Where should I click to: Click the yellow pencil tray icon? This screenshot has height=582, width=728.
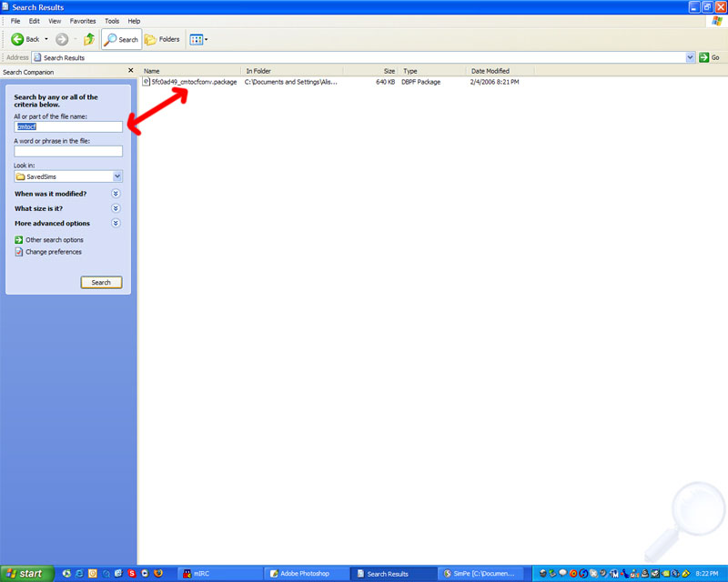tap(686, 574)
